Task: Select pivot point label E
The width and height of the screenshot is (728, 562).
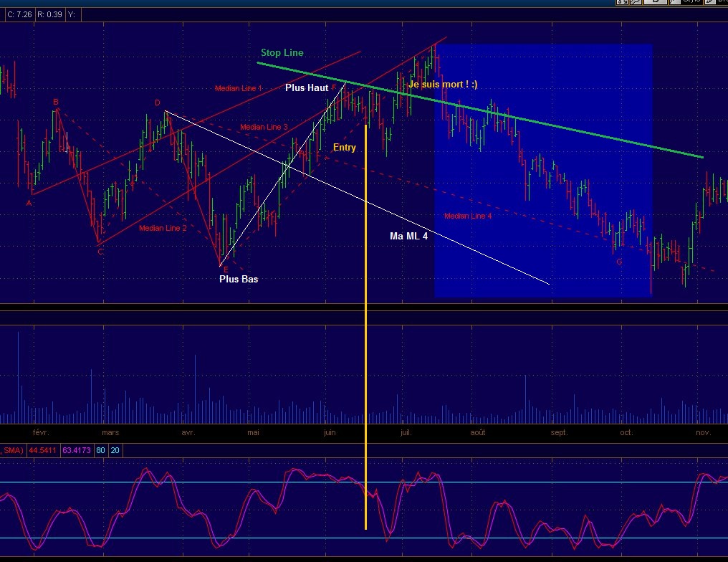Action: click(226, 270)
